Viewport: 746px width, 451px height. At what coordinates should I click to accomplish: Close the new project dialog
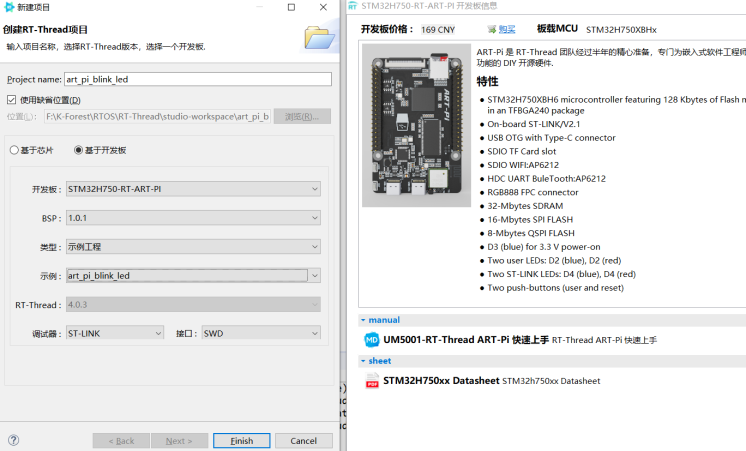tap(323, 7)
